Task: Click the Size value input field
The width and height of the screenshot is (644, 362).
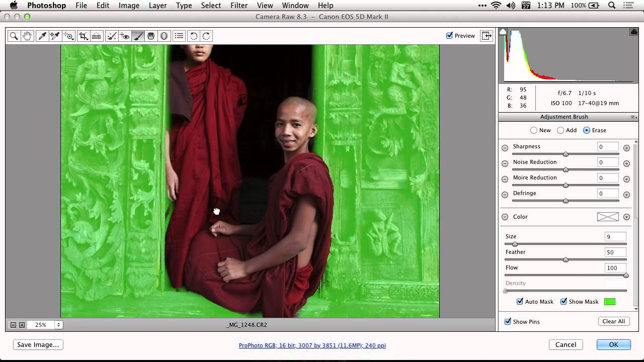Action: (x=615, y=237)
